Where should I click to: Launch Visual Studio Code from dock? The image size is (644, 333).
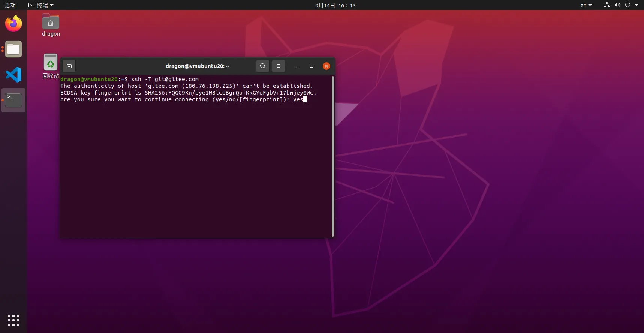(13, 75)
